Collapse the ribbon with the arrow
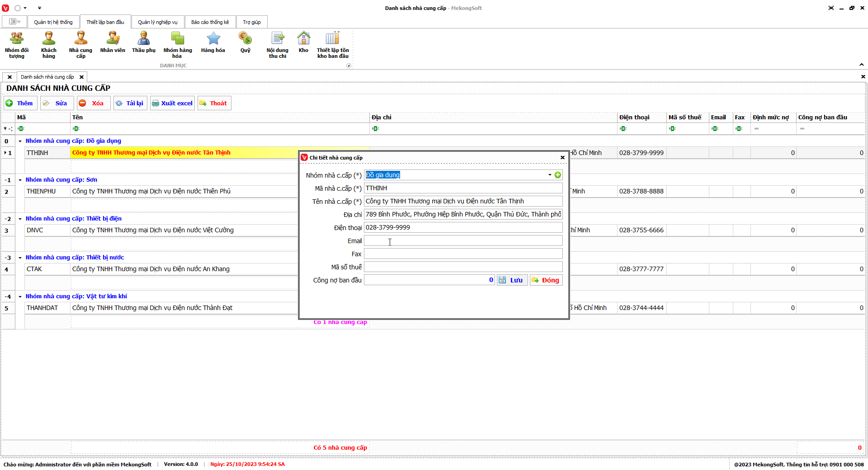 point(862,65)
